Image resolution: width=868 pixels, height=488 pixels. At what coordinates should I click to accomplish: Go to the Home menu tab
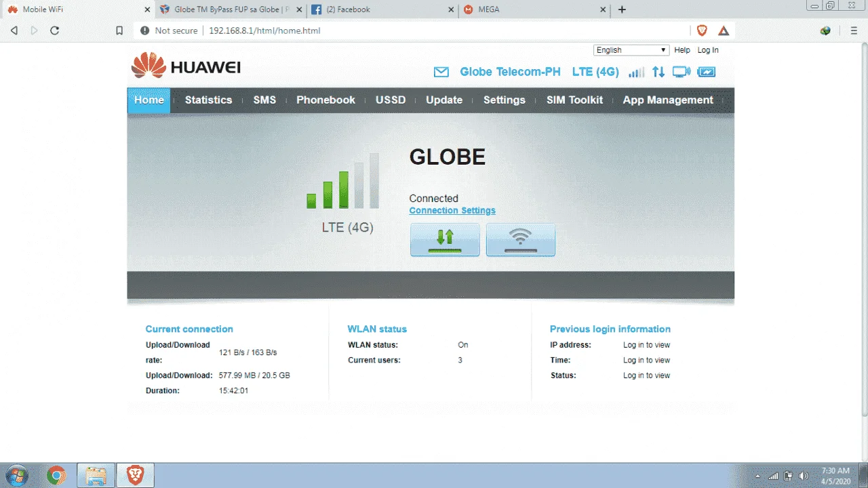tap(149, 100)
